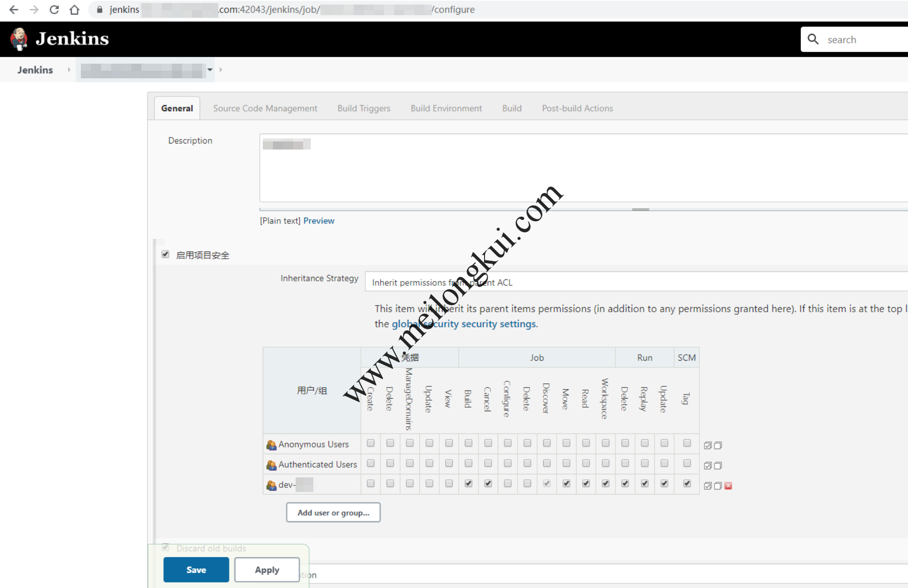Viewport: 908px width, 588px height.
Task: Uncheck SCM Tag for the dev- row
Action: click(687, 483)
